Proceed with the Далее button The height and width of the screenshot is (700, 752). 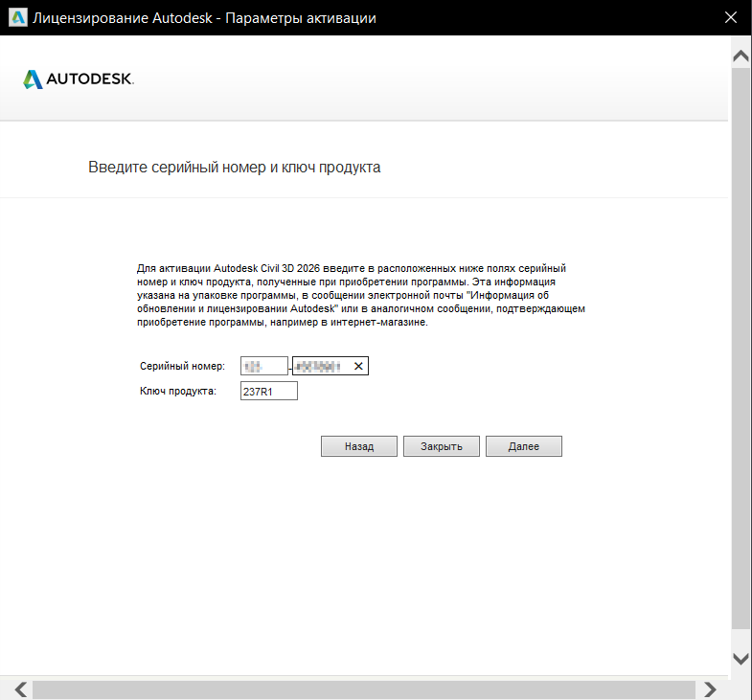(523, 446)
